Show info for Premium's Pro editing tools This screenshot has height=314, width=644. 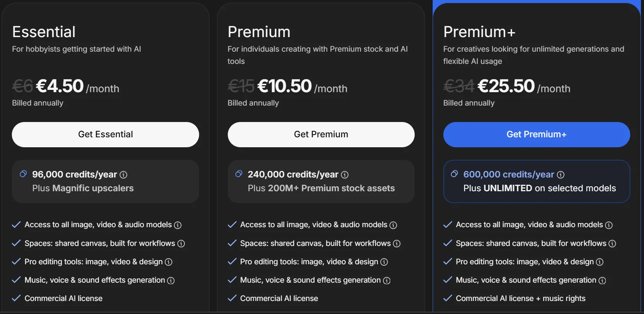pos(384,262)
